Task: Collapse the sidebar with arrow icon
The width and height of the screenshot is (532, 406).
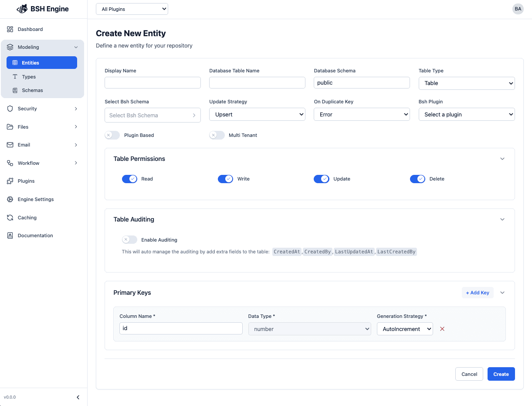Action: pyautogui.click(x=78, y=397)
